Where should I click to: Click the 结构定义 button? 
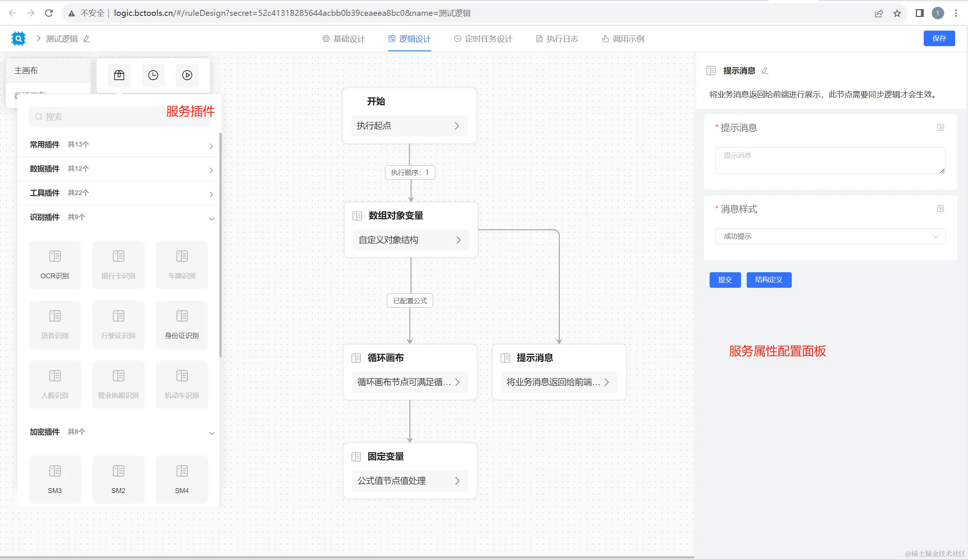769,279
